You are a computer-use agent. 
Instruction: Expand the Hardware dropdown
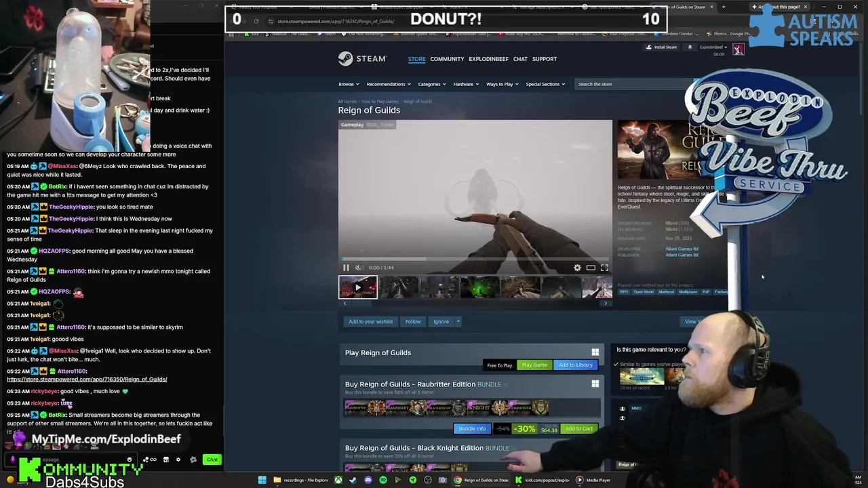point(466,84)
